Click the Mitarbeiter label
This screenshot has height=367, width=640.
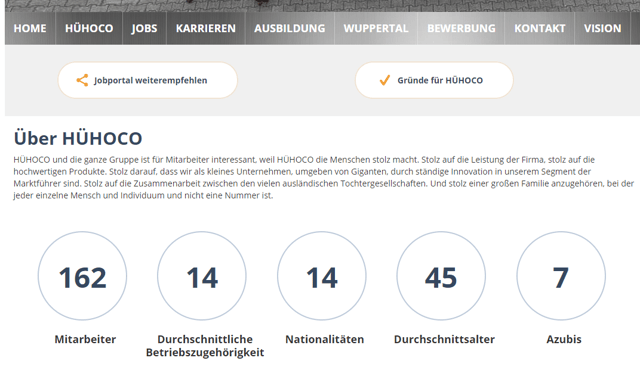tap(85, 339)
